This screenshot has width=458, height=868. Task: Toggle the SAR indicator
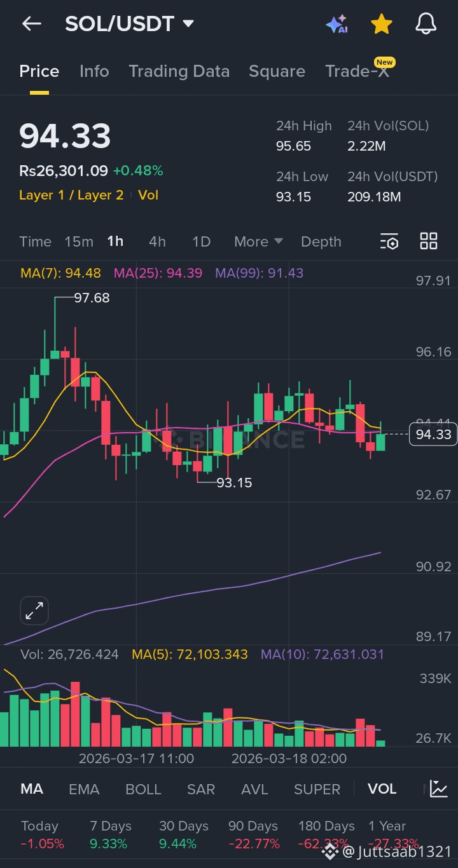coord(201,789)
